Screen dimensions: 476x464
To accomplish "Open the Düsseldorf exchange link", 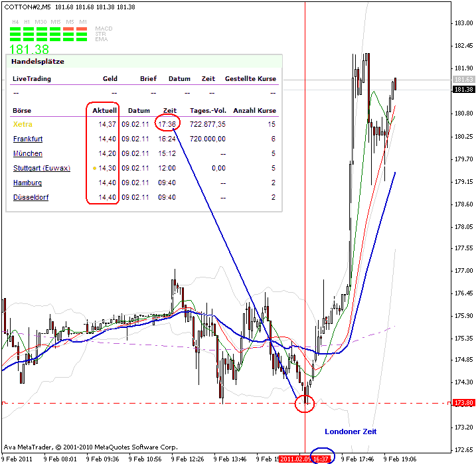I will click(31, 198).
